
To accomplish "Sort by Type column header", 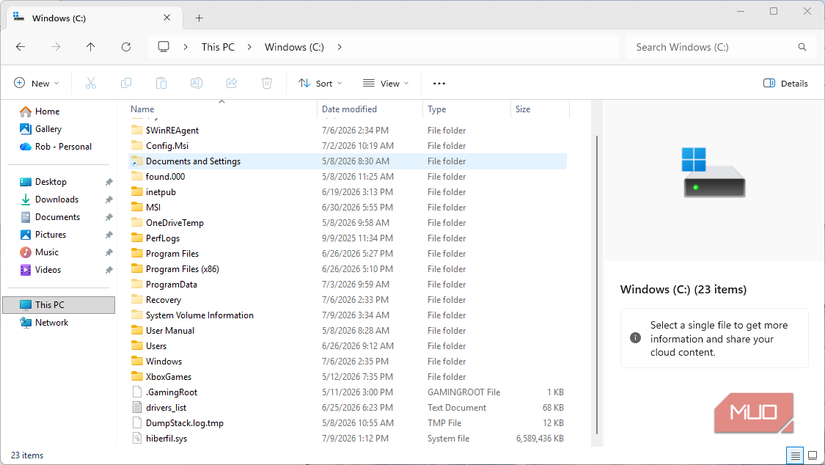I will pyautogui.click(x=466, y=109).
